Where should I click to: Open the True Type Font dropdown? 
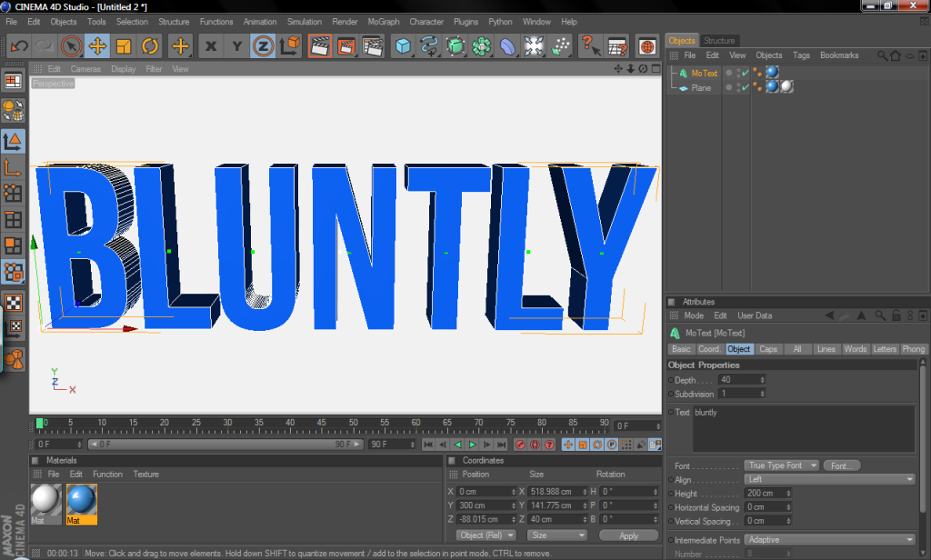(x=781, y=465)
